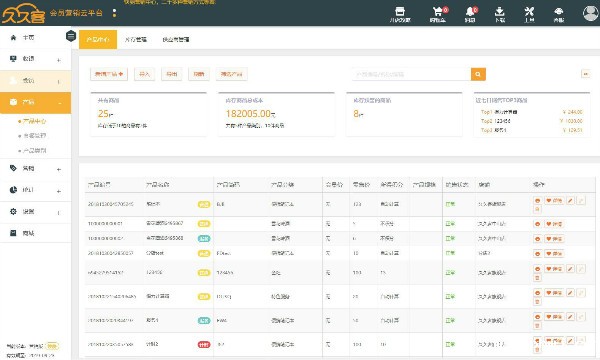This screenshot has width=600, height=360.
Task: Click the eye view icon in the 123456 row
Action: click(x=537, y=269)
